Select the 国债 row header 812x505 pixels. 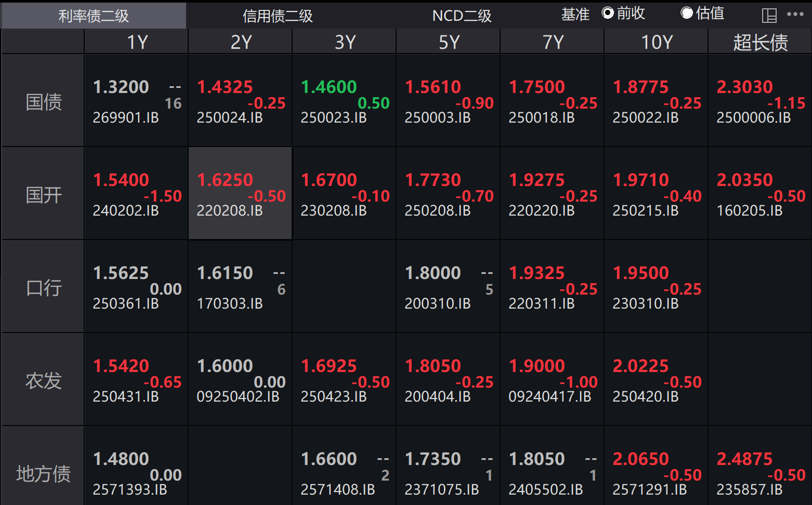click(x=43, y=101)
